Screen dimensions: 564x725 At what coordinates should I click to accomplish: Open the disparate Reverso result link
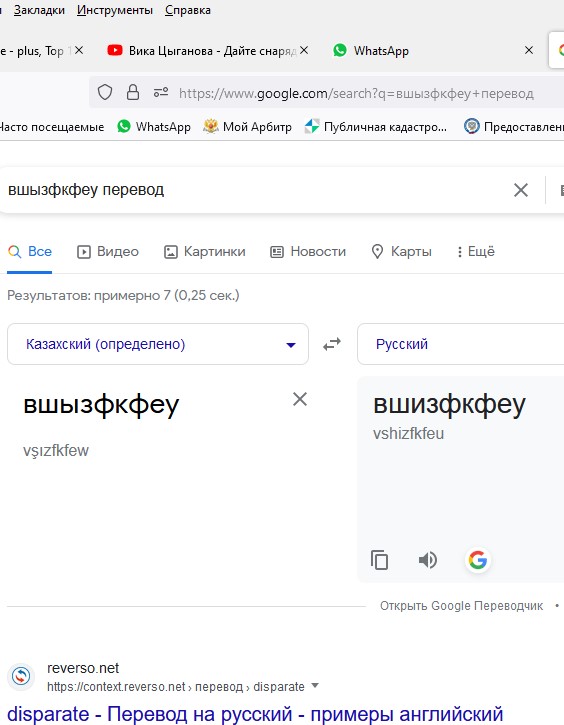click(x=255, y=713)
